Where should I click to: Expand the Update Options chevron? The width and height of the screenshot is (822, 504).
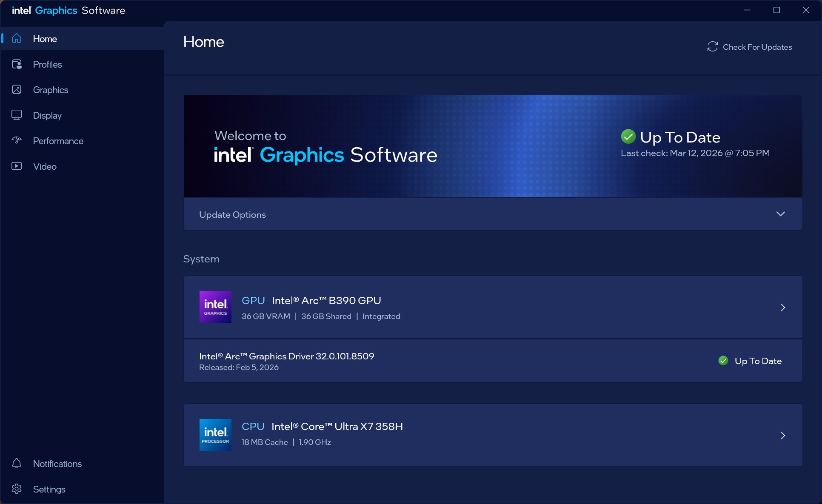780,214
